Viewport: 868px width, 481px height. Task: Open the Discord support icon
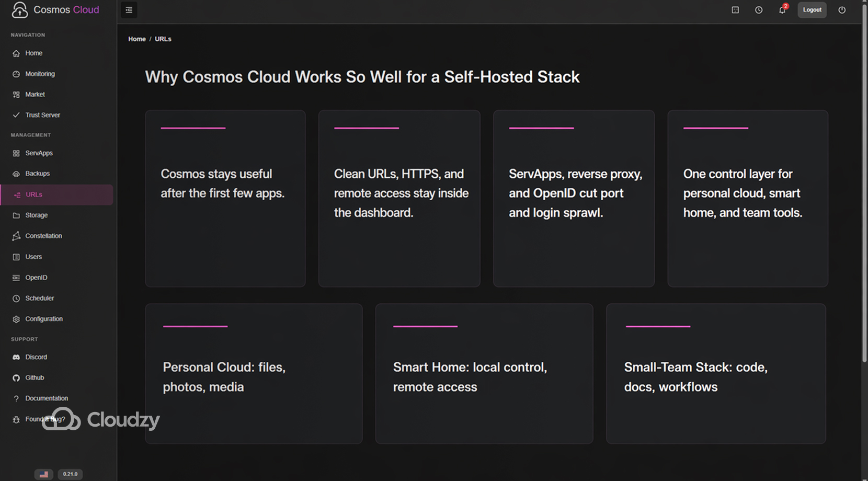(16, 357)
